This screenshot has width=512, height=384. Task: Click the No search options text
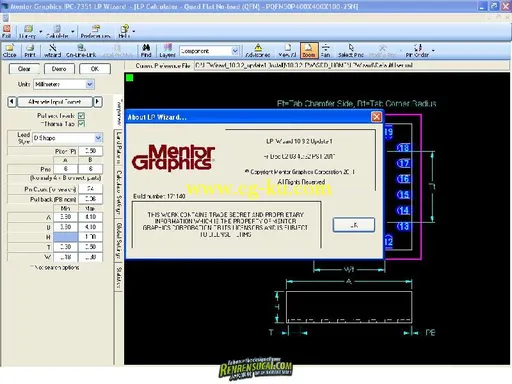point(55,267)
